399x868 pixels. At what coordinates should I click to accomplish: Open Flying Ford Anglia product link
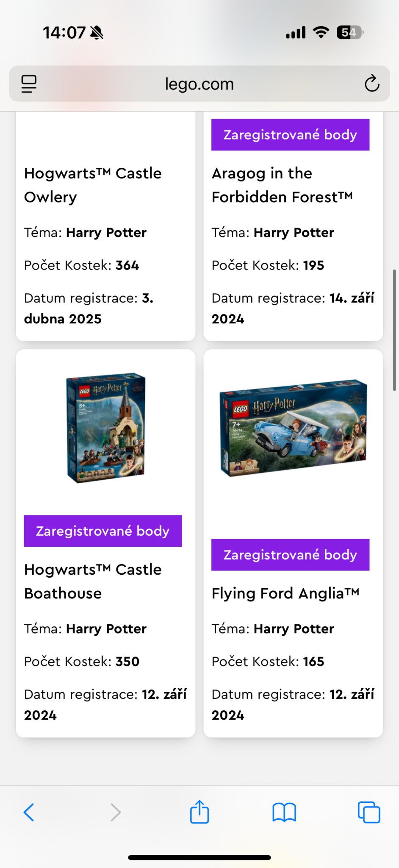coord(285,593)
